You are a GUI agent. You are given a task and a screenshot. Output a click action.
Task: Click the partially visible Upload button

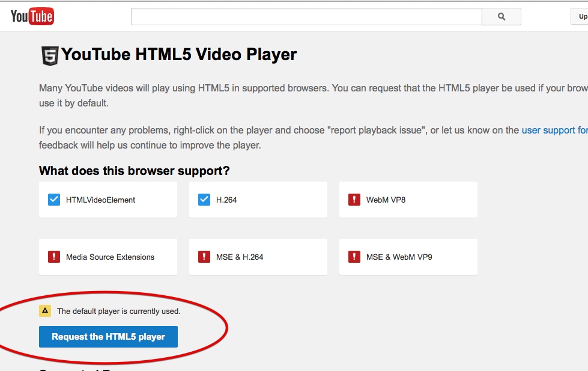pyautogui.click(x=580, y=16)
